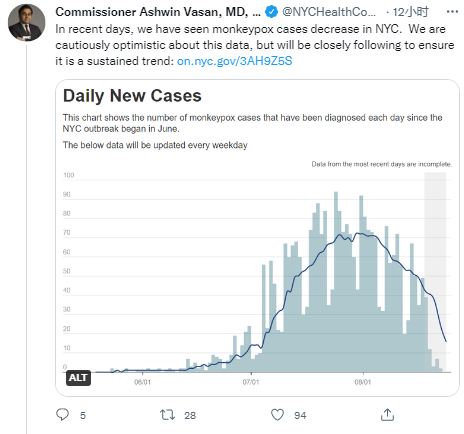
Task: Click the retweet icon
Action: pyautogui.click(x=167, y=415)
